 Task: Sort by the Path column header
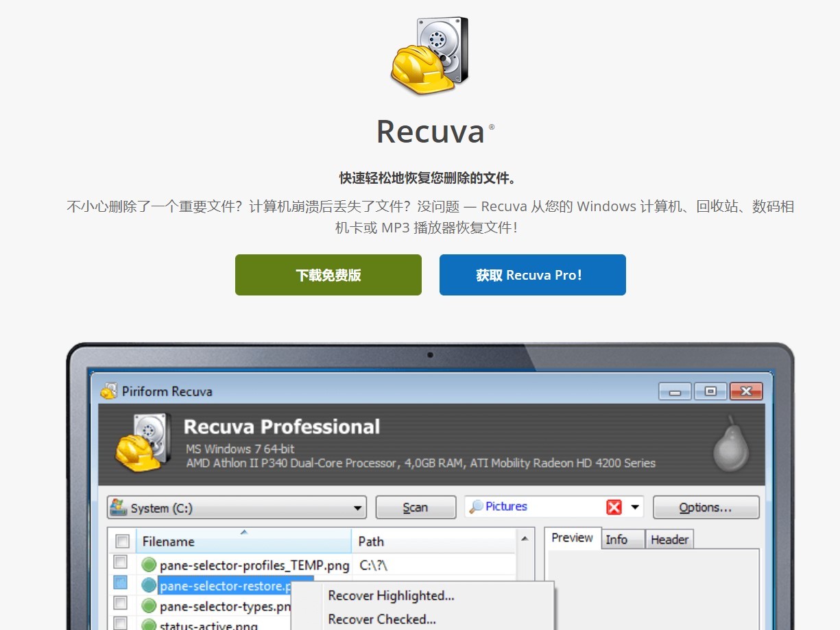tap(433, 542)
